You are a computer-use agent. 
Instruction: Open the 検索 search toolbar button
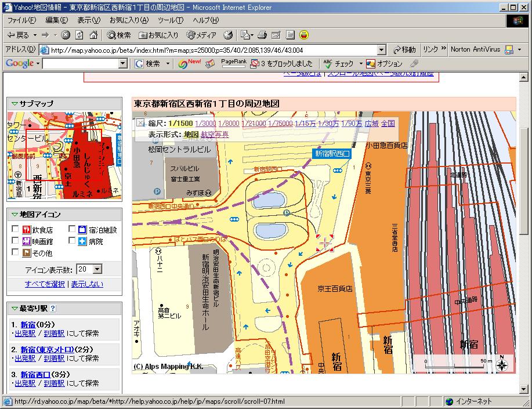[x=119, y=35]
